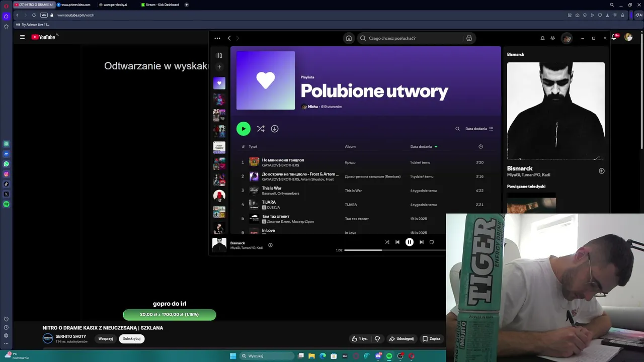Seek on the Spotify progress bar
644x362 pixels.
coord(395,250)
